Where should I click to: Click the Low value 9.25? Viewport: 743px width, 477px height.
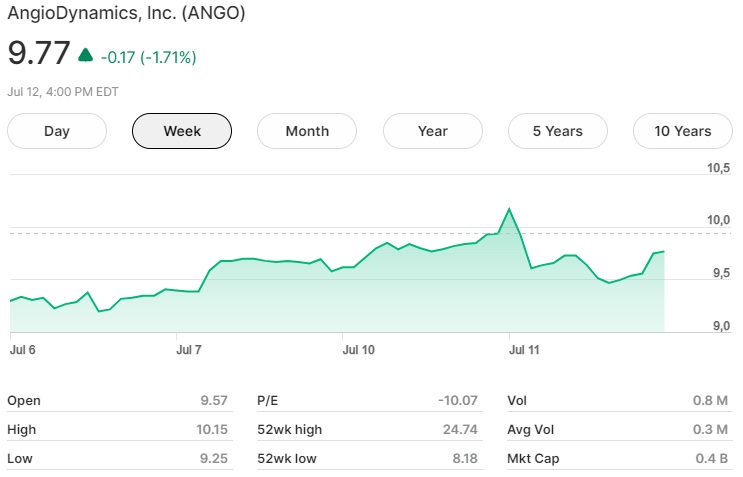pyautogui.click(x=214, y=459)
